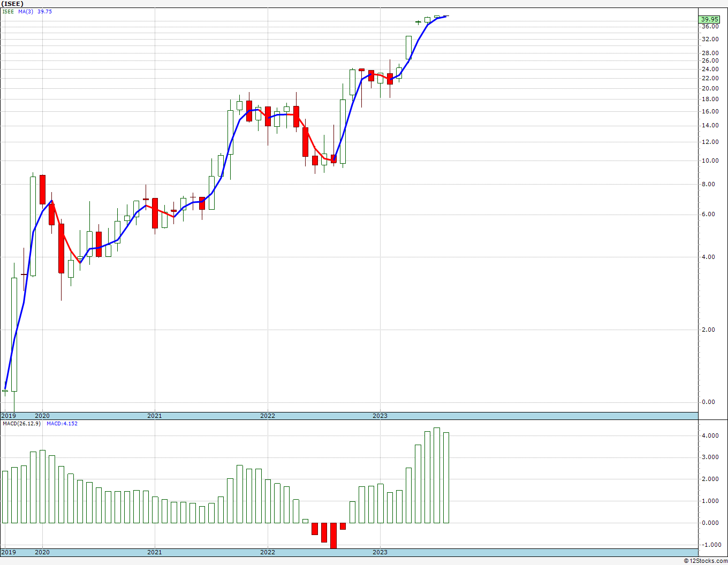
Task: Select the MACD:4.152 value readout
Action: (x=62, y=424)
